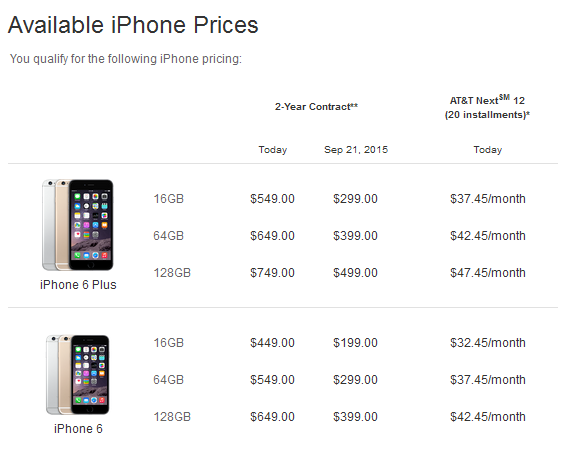Select the iPhone 6 Plus name label
This screenshot has height=450, width=566.
coord(78,285)
